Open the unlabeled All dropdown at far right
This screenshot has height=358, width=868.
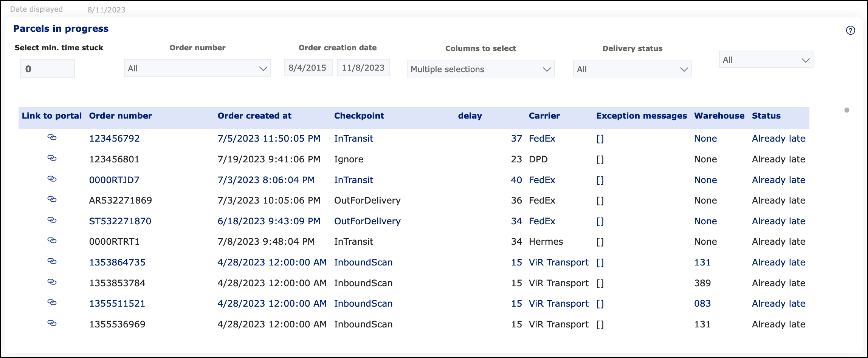(766, 60)
